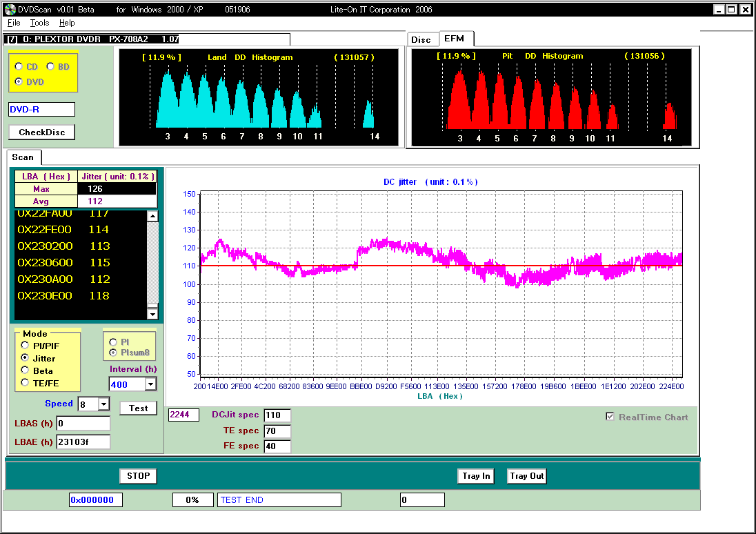Click the STOP button
The height and width of the screenshot is (534, 756).
pos(138,476)
